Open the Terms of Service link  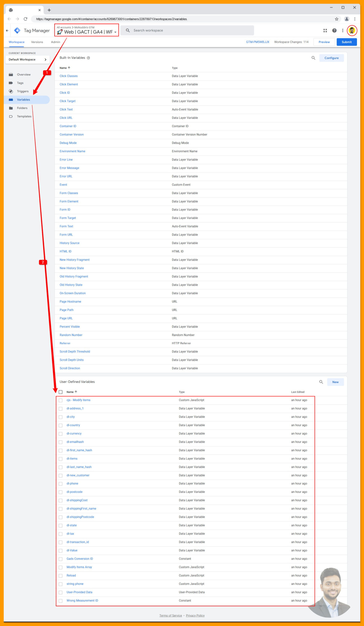(171, 615)
